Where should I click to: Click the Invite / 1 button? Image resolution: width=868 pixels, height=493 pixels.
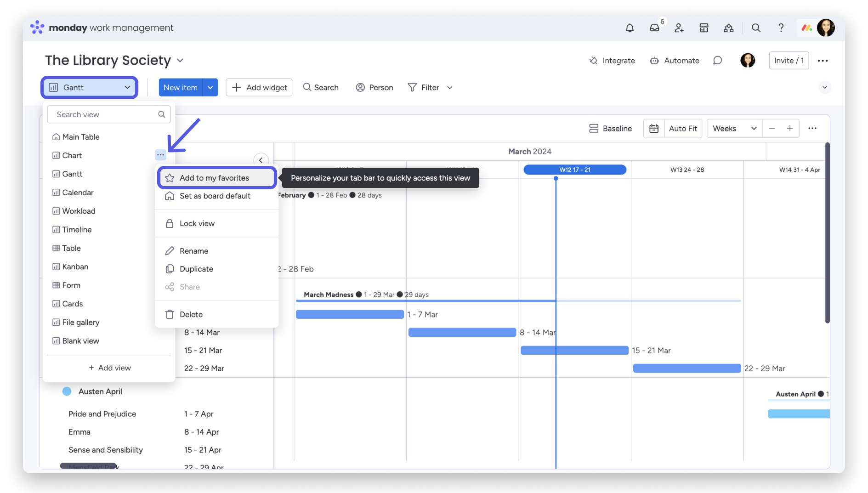click(x=789, y=61)
